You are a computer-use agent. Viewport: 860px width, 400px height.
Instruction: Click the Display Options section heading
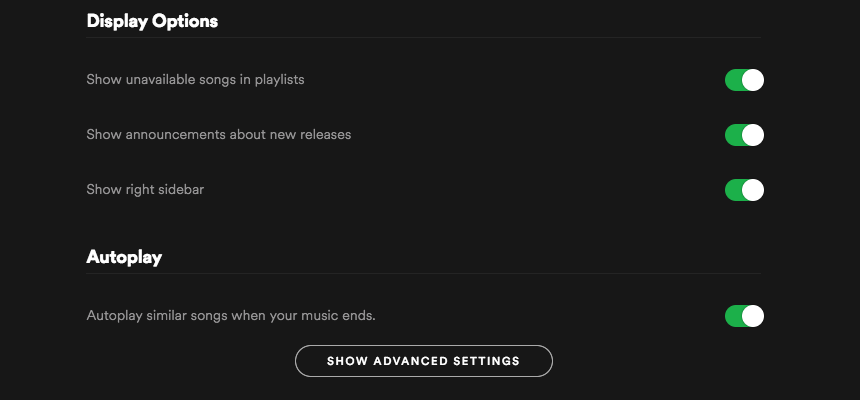point(152,20)
